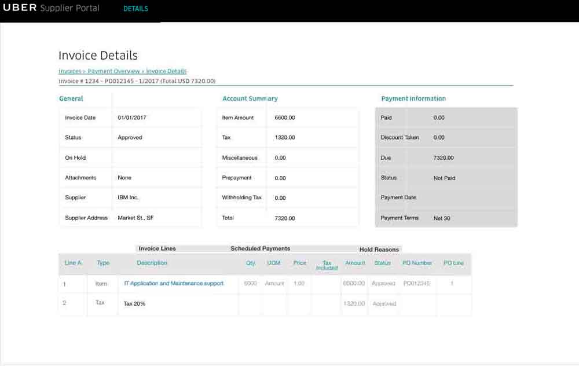This screenshot has width=579, height=392.
Task: Click the General section heading
Action: pyautogui.click(x=71, y=98)
